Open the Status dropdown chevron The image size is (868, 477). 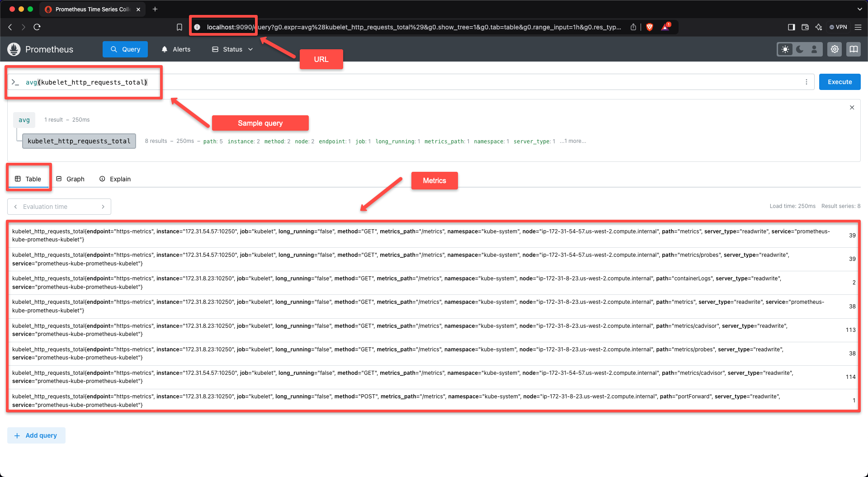(251, 49)
